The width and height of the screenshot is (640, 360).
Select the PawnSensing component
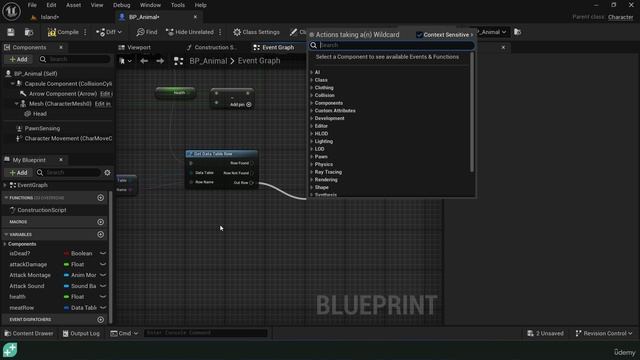42,129
